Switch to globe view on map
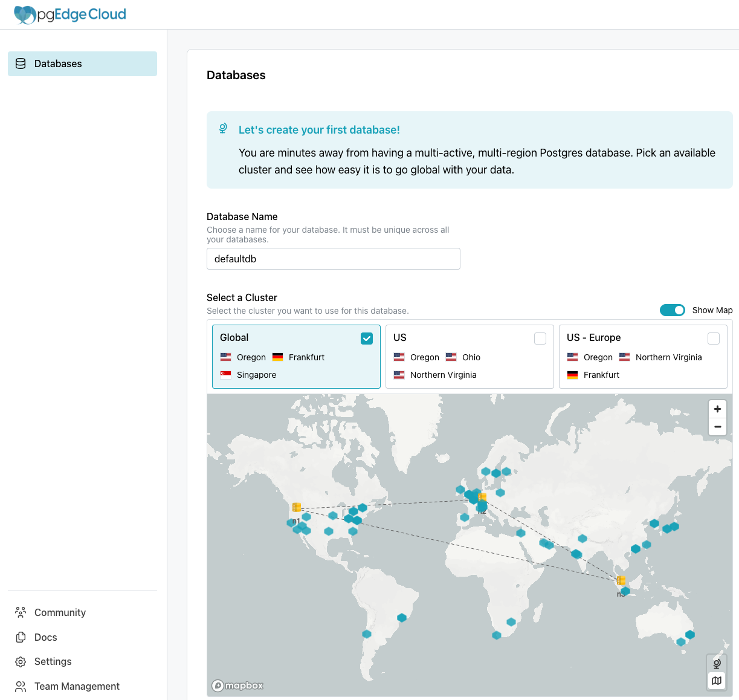The image size is (739, 700). [x=717, y=664]
